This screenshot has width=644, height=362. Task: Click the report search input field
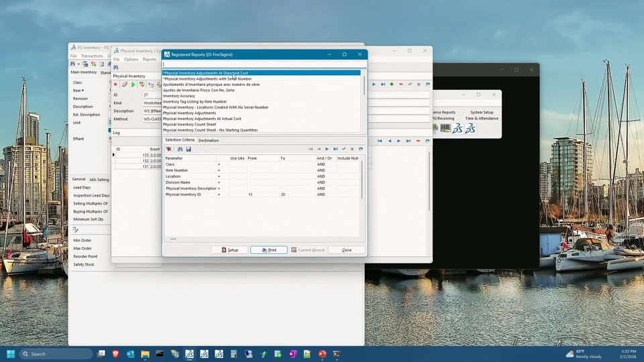click(264, 64)
